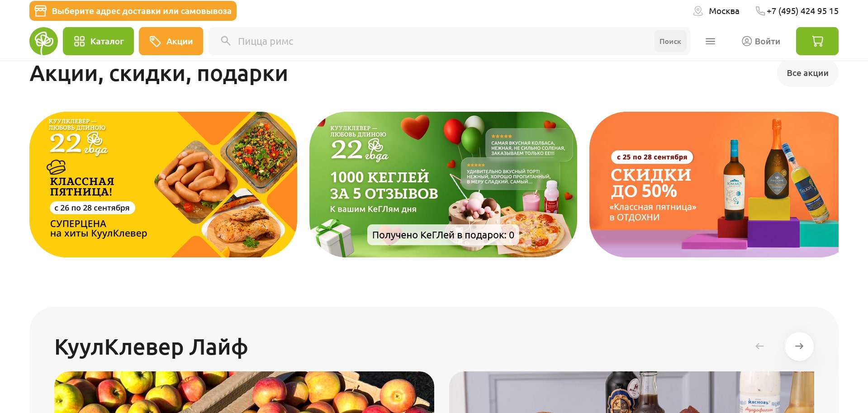View Все акции

point(807,73)
